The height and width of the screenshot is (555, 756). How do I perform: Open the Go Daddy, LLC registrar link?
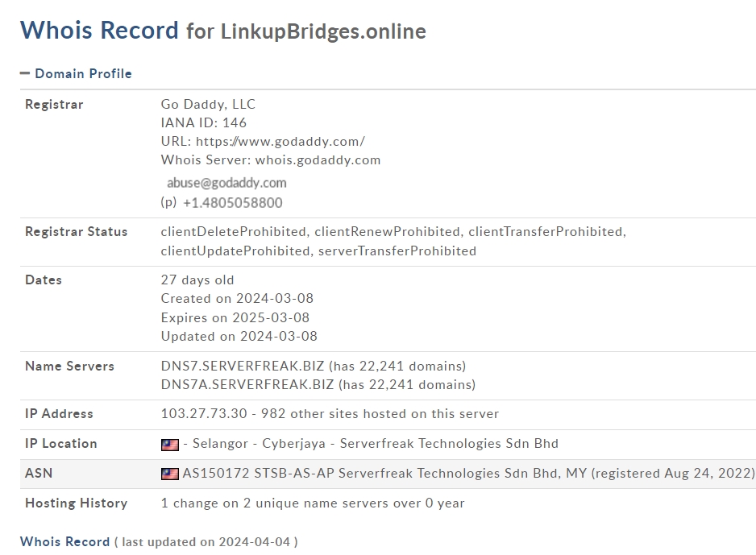pyautogui.click(x=208, y=105)
